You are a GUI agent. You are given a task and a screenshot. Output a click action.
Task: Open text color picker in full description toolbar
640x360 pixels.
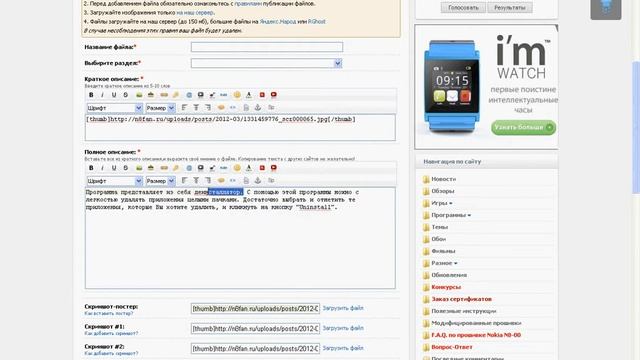pos(249,168)
